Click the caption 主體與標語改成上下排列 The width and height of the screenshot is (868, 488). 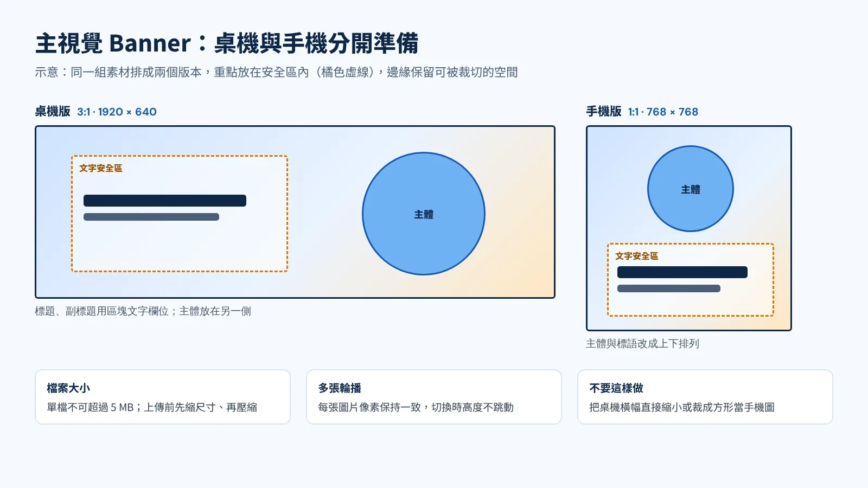coord(643,344)
